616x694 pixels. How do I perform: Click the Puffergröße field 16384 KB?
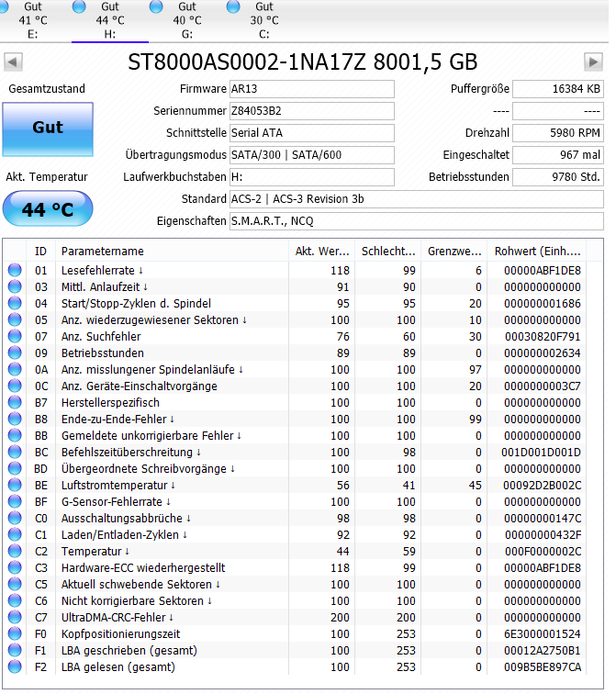click(x=558, y=89)
